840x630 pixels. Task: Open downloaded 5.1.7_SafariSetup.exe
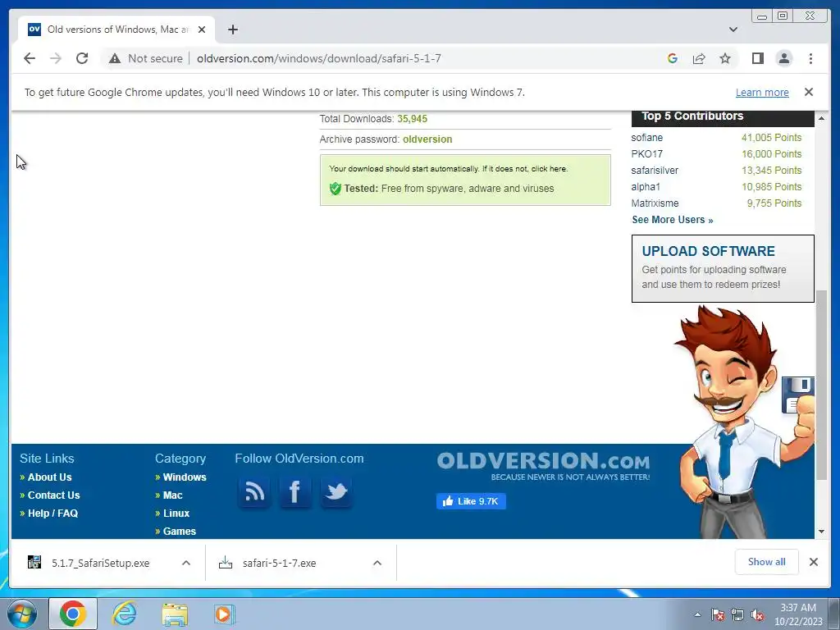pos(100,563)
